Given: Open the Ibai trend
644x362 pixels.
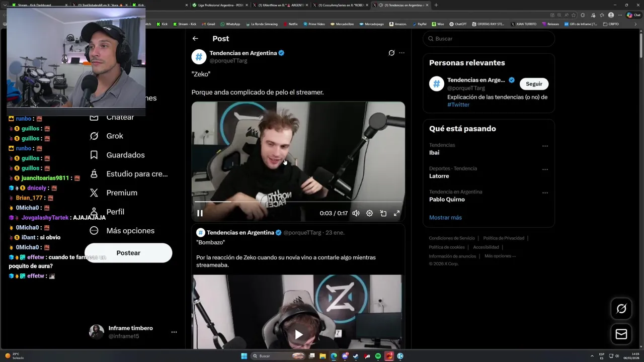Looking at the screenshot, I should tap(434, 152).
